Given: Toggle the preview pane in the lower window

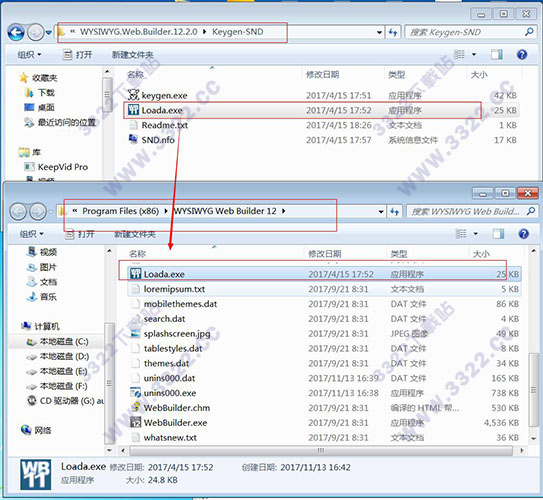Looking at the screenshot, I should pyautogui.click(x=498, y=234).
